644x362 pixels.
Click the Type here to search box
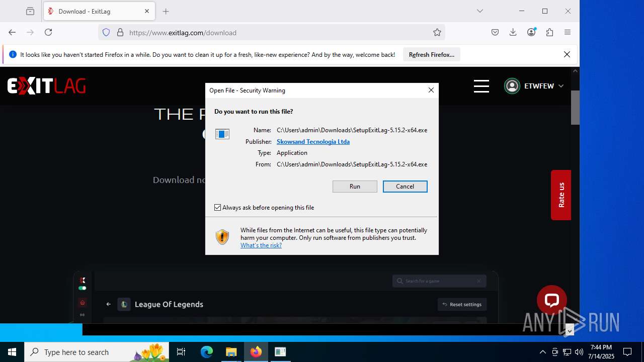[x=97, y=352]
